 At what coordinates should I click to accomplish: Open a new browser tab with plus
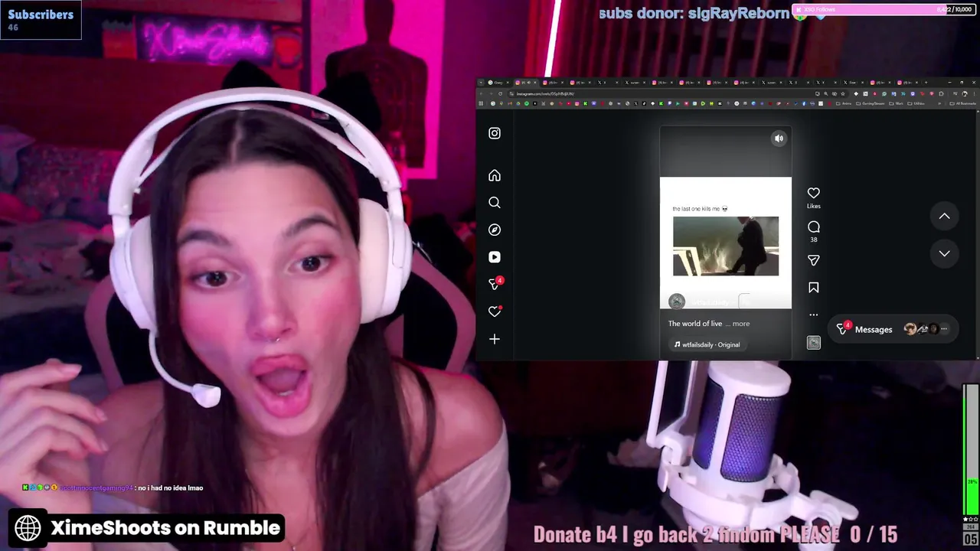(926, 83)
